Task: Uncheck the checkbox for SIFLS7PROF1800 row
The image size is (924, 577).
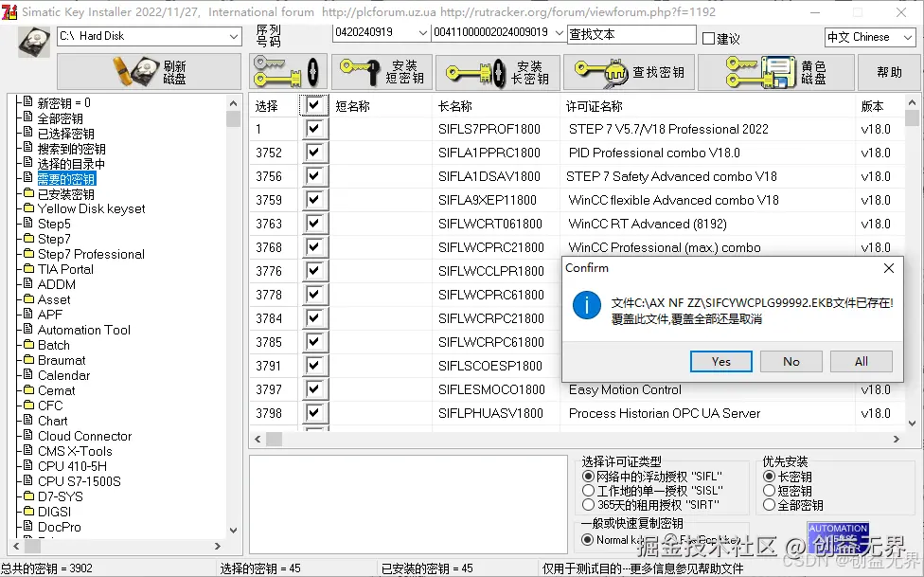Action: point(313,129)
